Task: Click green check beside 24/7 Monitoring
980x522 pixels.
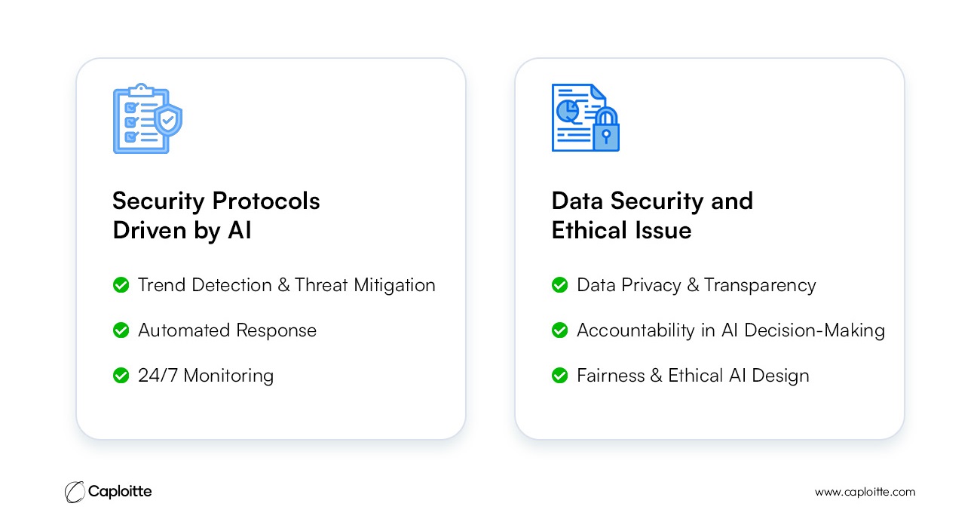Action: click(x=121, y=375)
